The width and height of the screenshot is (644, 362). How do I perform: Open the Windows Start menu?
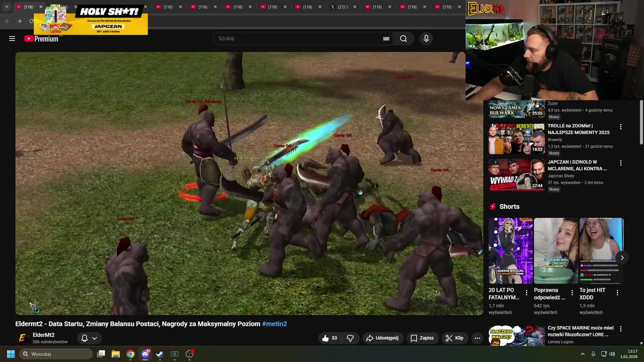pos(11,354)
